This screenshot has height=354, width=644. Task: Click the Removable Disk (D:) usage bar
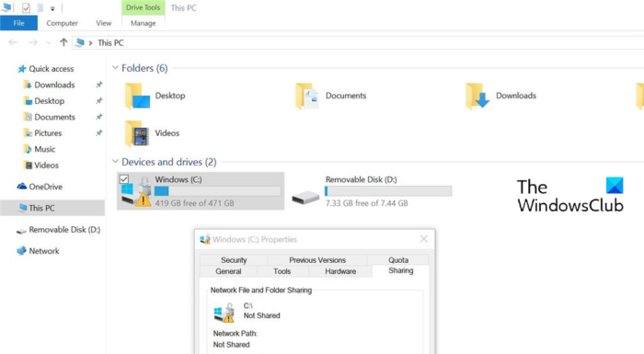[388, 191]
